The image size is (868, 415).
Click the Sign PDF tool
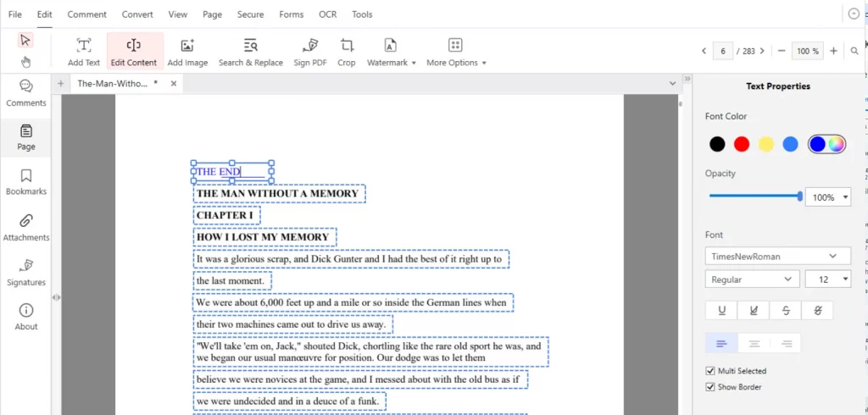(x=310, y=52)
